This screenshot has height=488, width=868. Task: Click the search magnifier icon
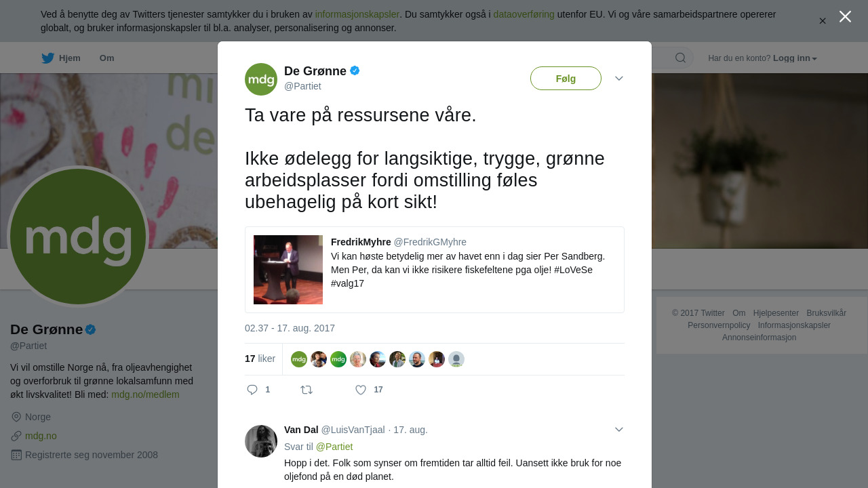pos(680,58)
